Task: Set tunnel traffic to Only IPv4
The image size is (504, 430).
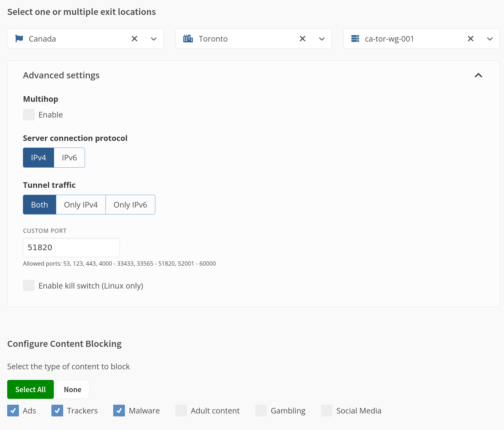Action: point(81,205)
